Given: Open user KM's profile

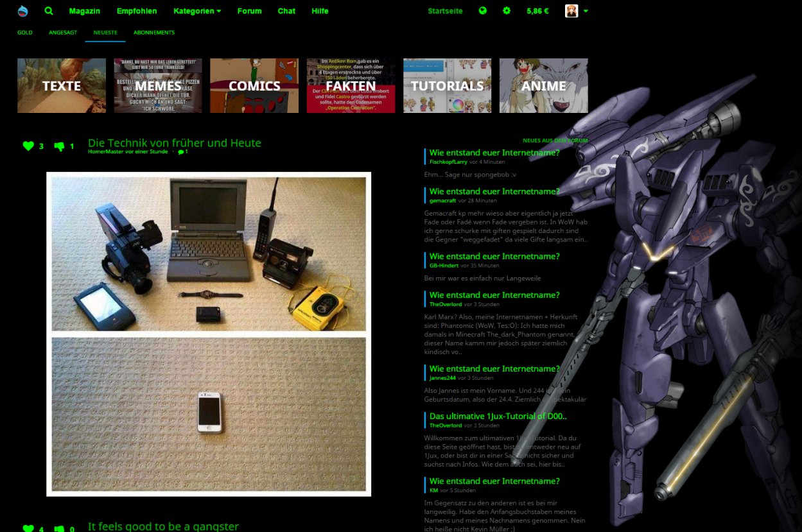Looking at the screenshot, I should (433, 490).
